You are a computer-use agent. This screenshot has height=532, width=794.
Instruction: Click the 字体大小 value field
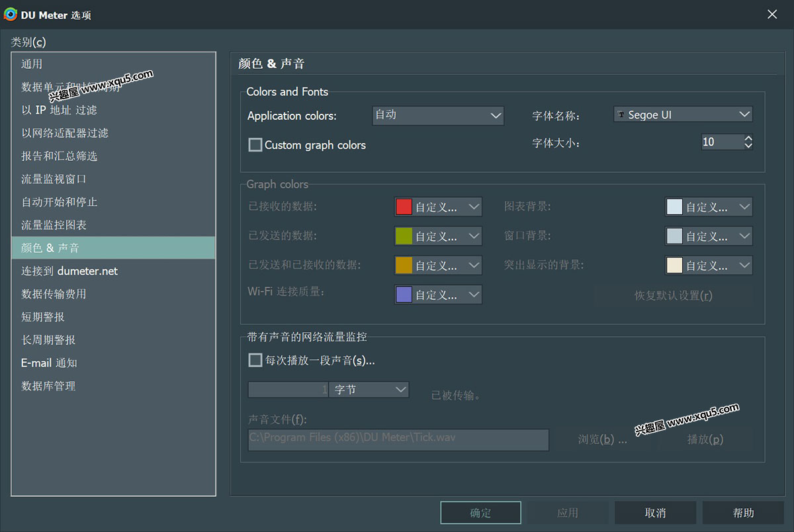coord(723,142)
